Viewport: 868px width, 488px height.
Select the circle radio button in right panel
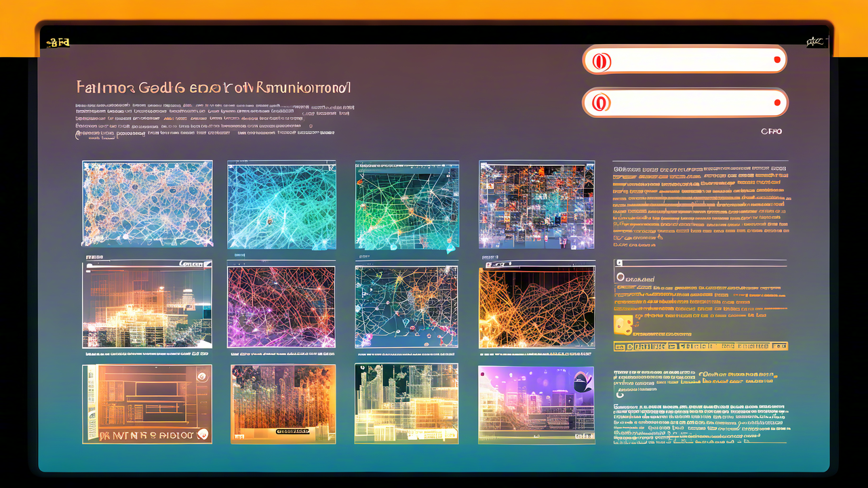(x=619, y=277)
